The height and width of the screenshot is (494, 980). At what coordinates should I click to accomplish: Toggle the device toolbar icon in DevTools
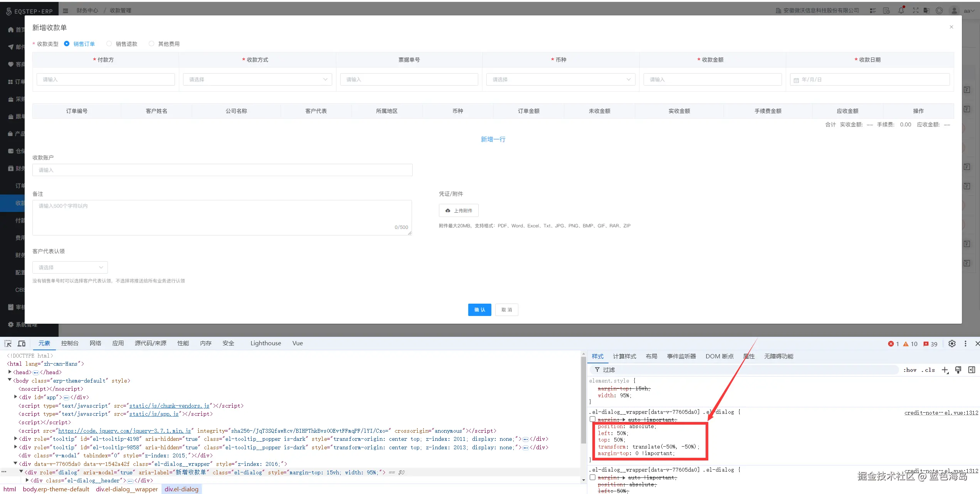point(22,343)
